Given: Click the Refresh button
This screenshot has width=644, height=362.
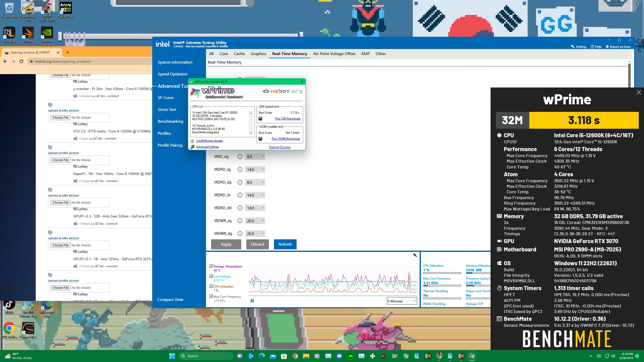Looking at the screenshot, I should (285, 244).
